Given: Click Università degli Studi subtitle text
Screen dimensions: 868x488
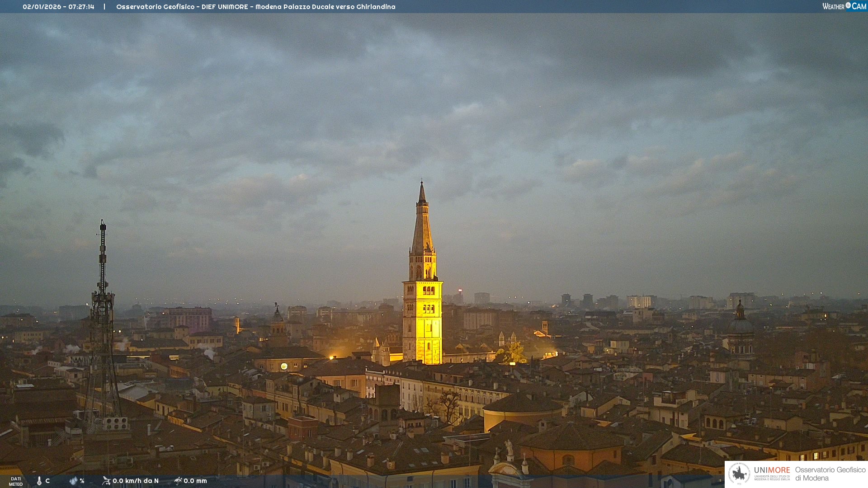Looking at the screenshot, I should tap(772, 478).
